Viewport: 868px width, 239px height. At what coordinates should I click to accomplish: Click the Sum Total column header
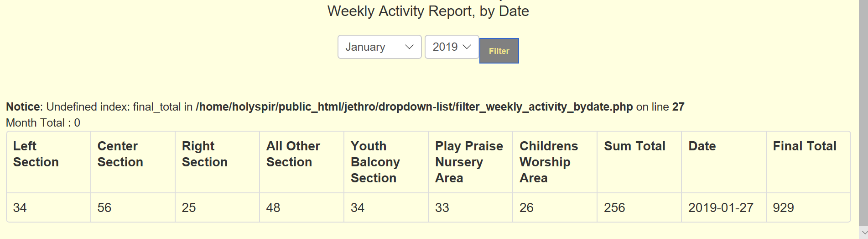(x=639, y=162)
